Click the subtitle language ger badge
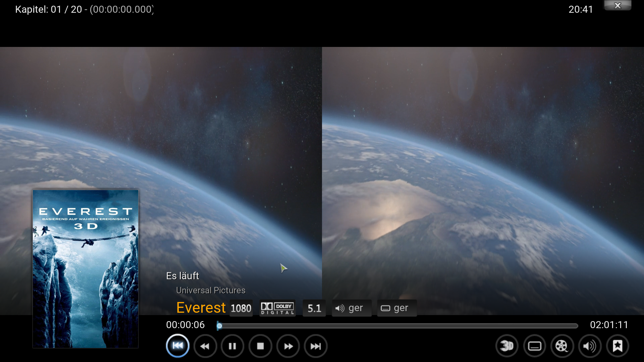Screen dimensions: 644x362 (397, 308)
